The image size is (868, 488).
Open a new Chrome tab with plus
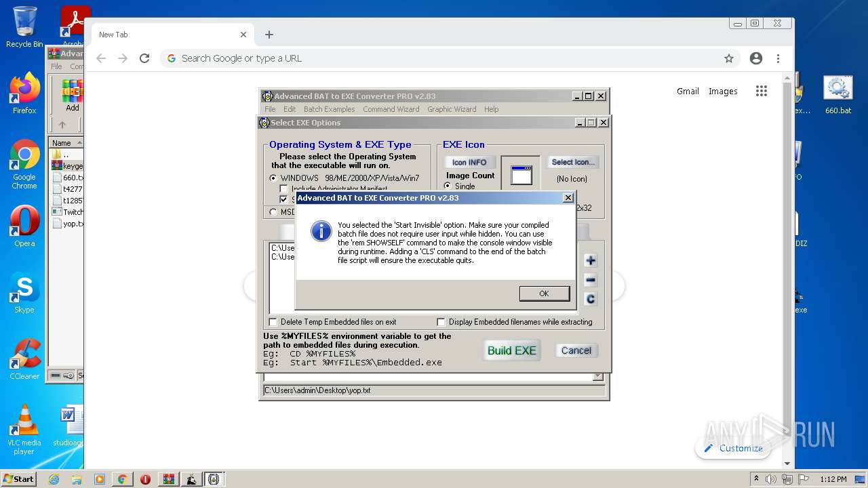tap(269, 35)
